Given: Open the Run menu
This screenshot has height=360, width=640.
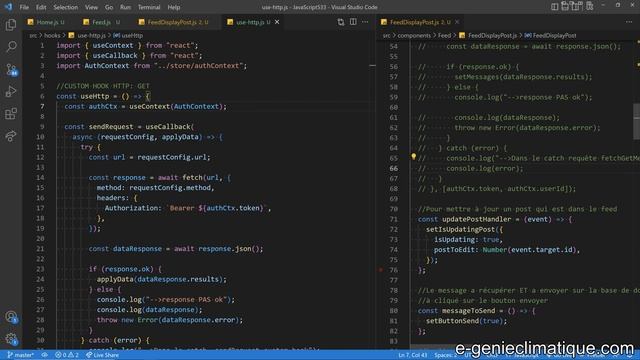Looking at the screenshot, I should coord(125,7).
